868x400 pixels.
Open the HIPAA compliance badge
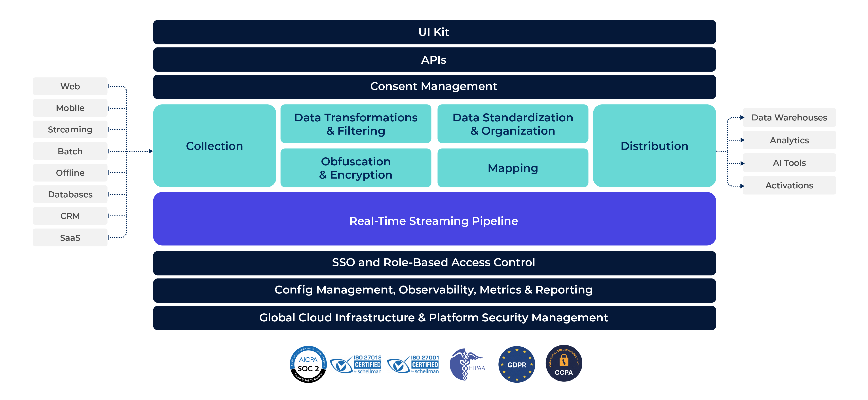tap(468, 364)
